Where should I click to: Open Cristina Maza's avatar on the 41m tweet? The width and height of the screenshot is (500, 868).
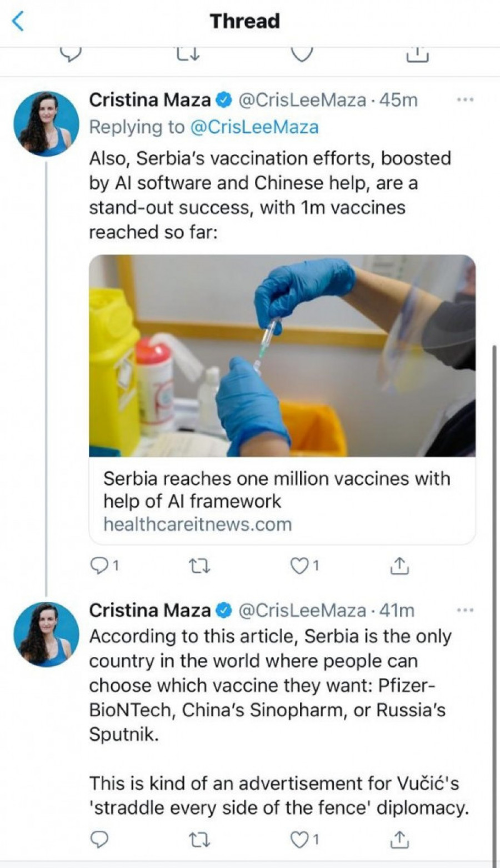click(x=47, y=635)
